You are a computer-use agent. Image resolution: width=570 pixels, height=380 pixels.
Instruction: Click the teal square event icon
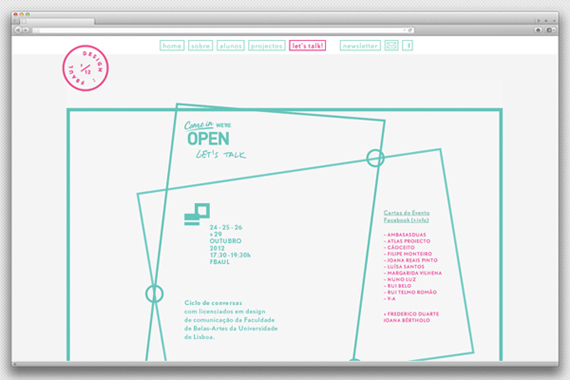coord(197,214)
